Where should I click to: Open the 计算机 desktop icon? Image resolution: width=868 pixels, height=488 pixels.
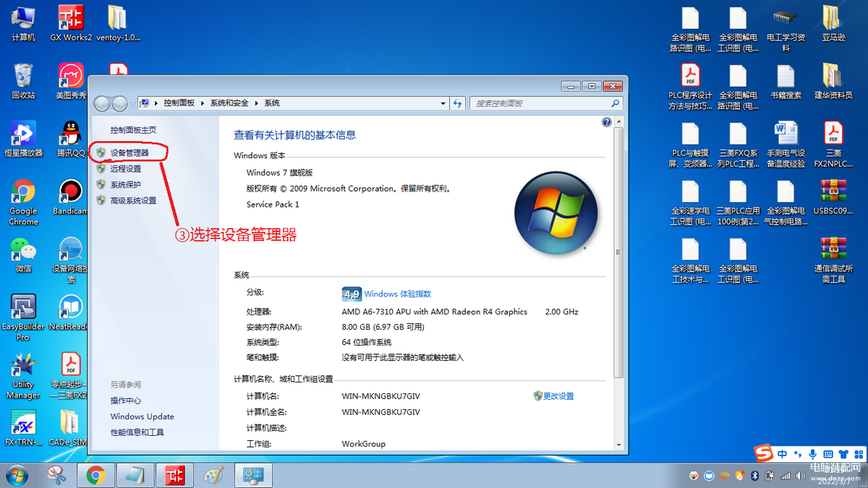(x=23, y=23)
